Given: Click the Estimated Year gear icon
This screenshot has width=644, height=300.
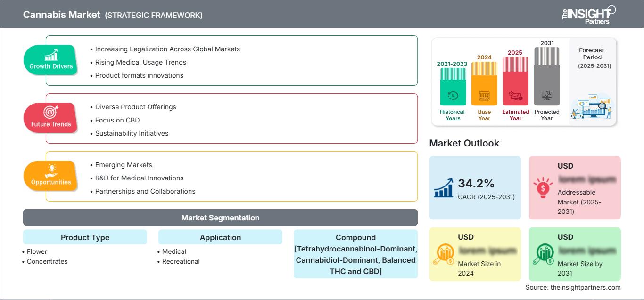Looking at the screenshot, I should [x=515, y=96].
